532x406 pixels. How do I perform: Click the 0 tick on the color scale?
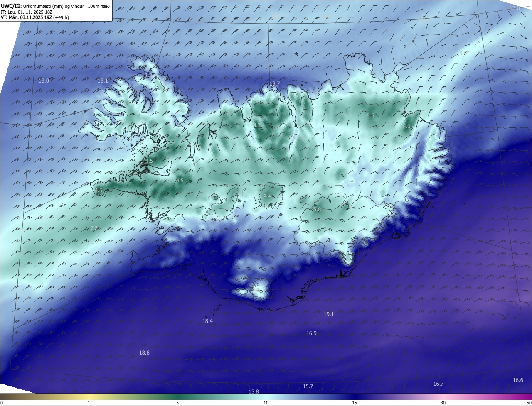[x=2, y=403]
